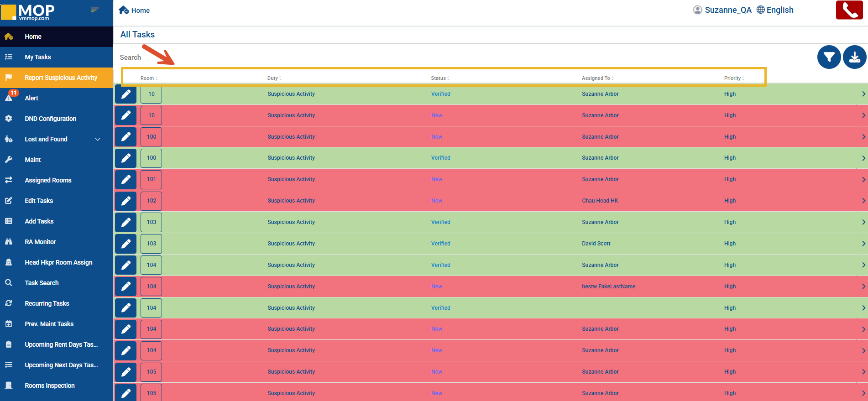
Task: Click the pencil edit icon for room 102
Action: pos(126,201)
